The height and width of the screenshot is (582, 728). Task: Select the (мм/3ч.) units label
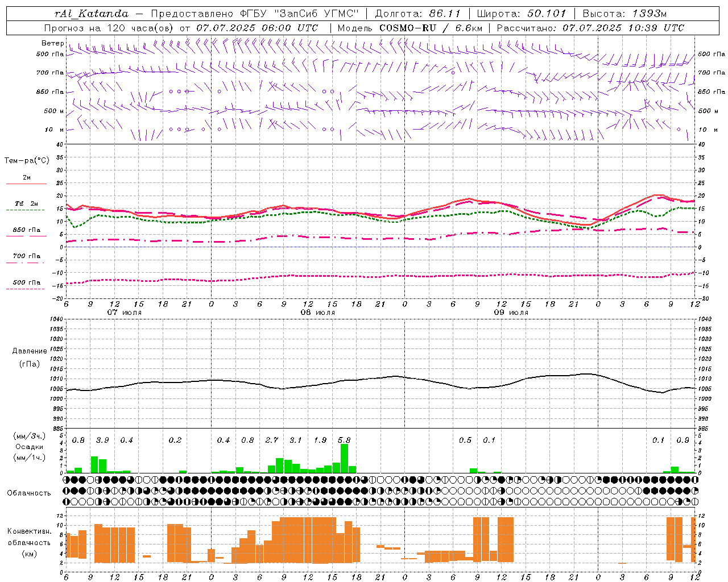(x=29, y=436)
